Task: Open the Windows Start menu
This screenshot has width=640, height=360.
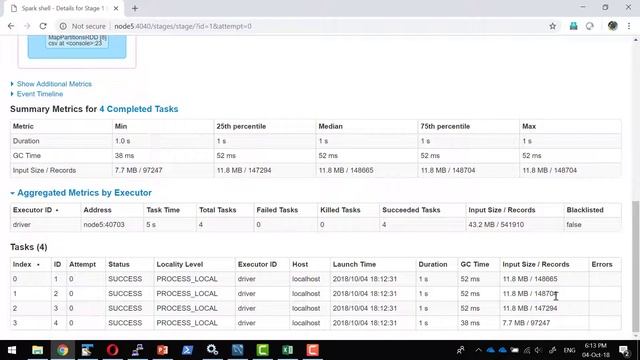Action: (11, 350)
